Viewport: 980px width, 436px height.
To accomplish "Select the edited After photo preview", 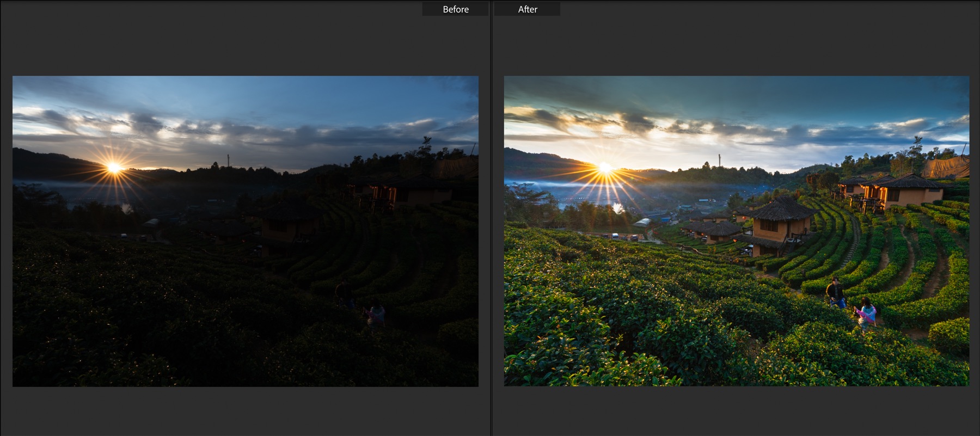I will 737,231.
